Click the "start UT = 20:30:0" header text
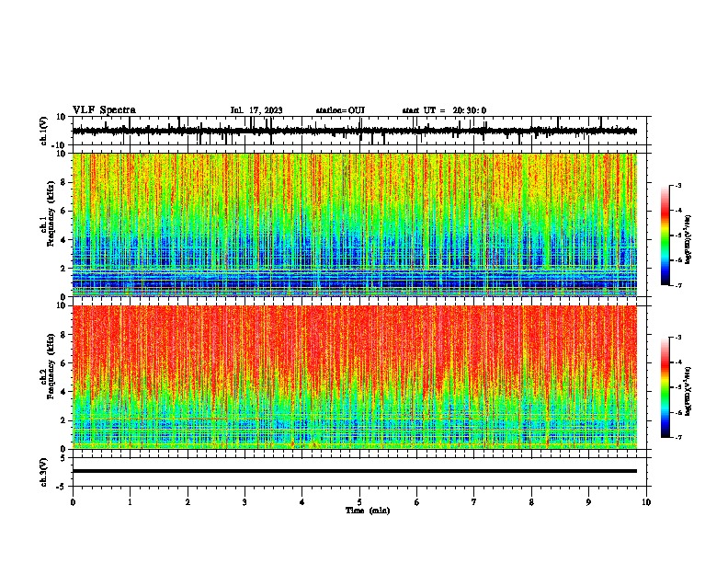Image resolution: width=728 pixels, height=563 pixels. point(444,110)
